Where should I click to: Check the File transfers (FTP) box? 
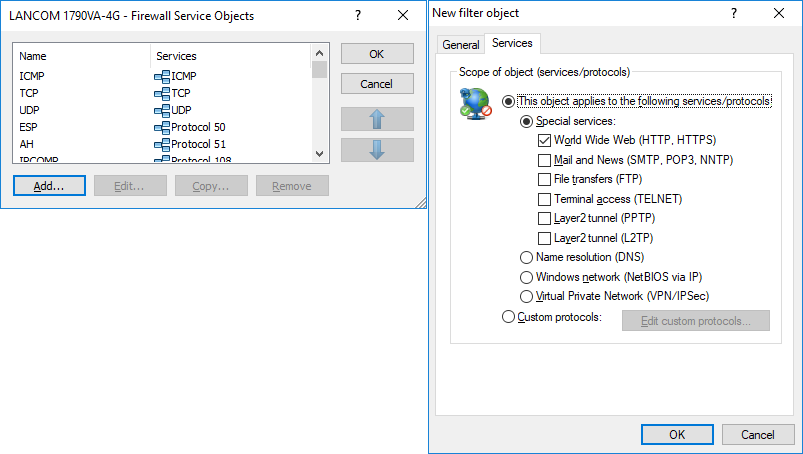[x=545, y=180]
